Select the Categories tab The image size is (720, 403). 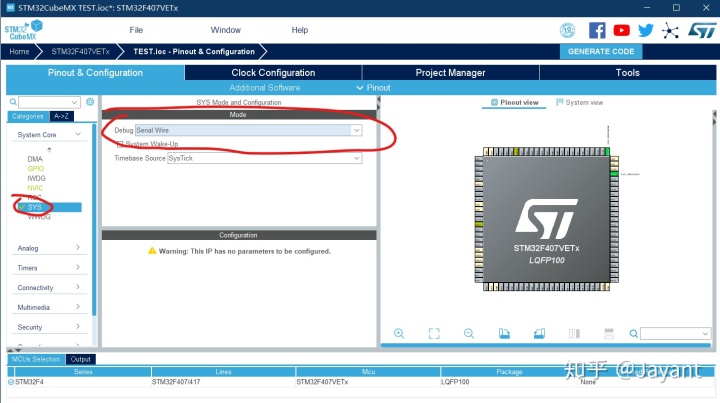(28, 117)
